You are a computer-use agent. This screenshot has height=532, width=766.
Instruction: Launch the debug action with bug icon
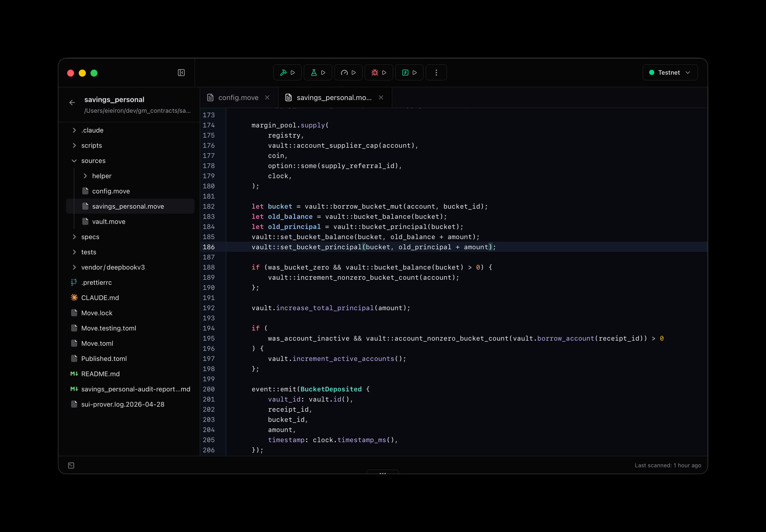[378, 73]
